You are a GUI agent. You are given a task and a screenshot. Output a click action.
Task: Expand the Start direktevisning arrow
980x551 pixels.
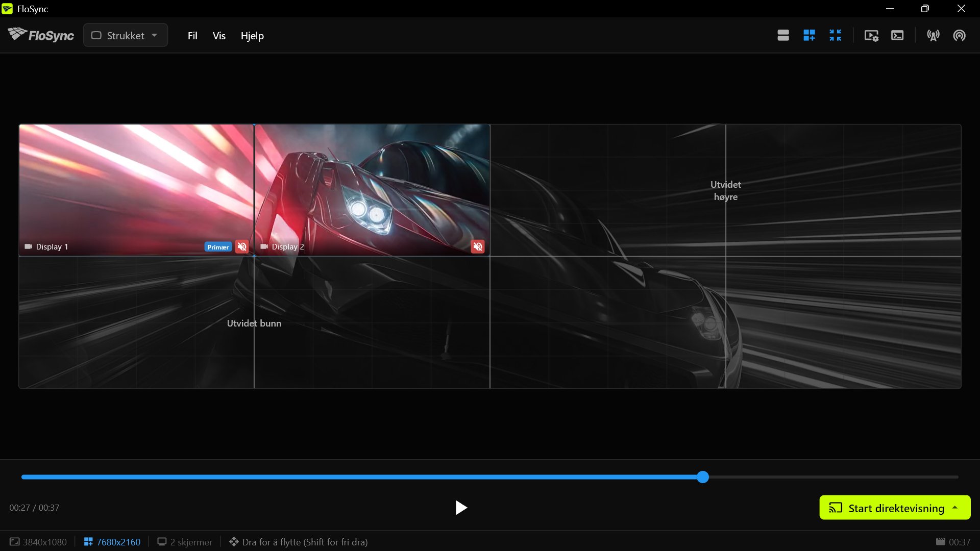(x=955, y=508)
